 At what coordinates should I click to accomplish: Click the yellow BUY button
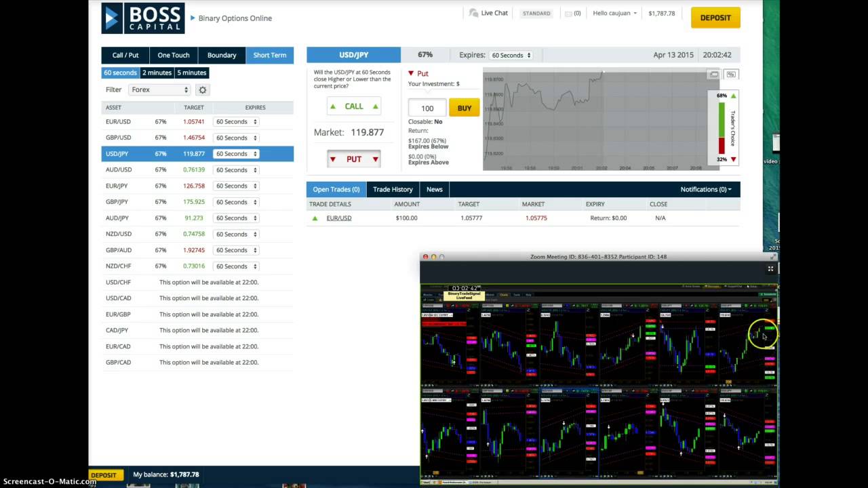click(x=465, y=108)
